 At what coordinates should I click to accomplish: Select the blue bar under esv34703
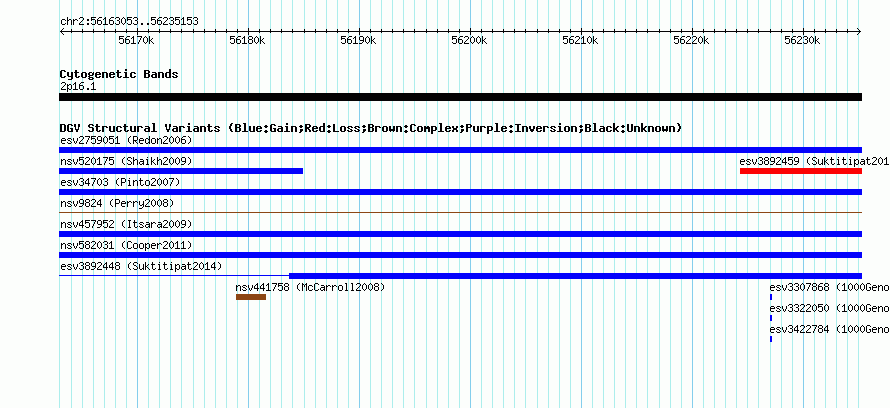[x=460, y=192]
